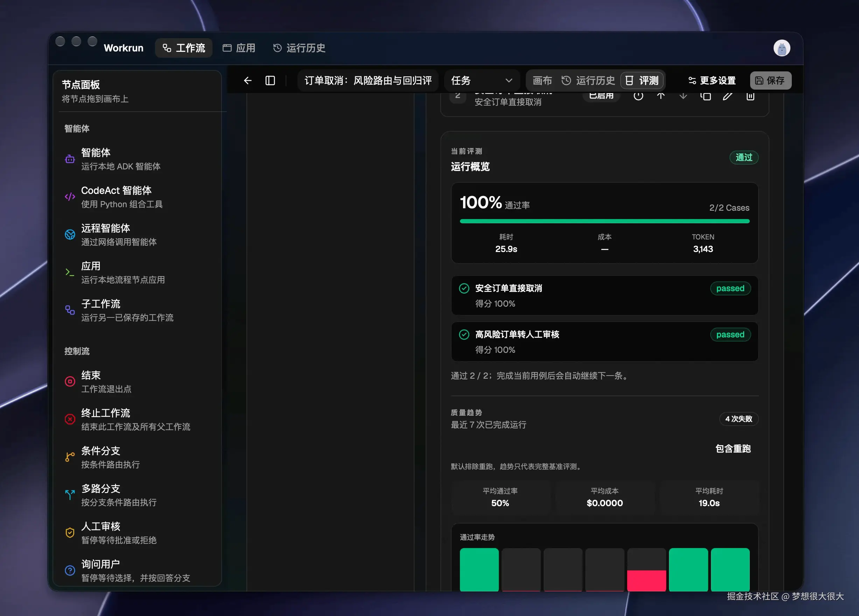This screenshot has width=859, height=616.
Task: Click the check icon on 高风险订单转人工审核
Action: (x=464, y=335)
